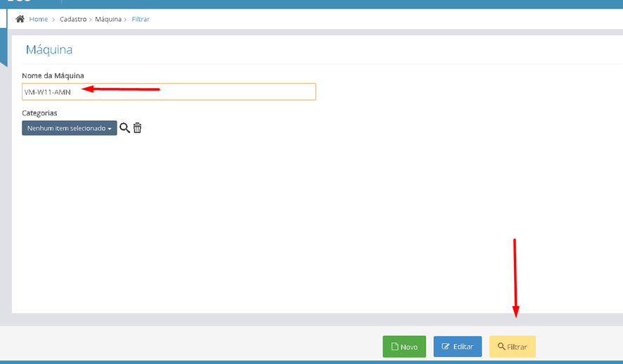Click the Categorias label text
Viewport: 623px width, 364px height.
tap(39, 112)
